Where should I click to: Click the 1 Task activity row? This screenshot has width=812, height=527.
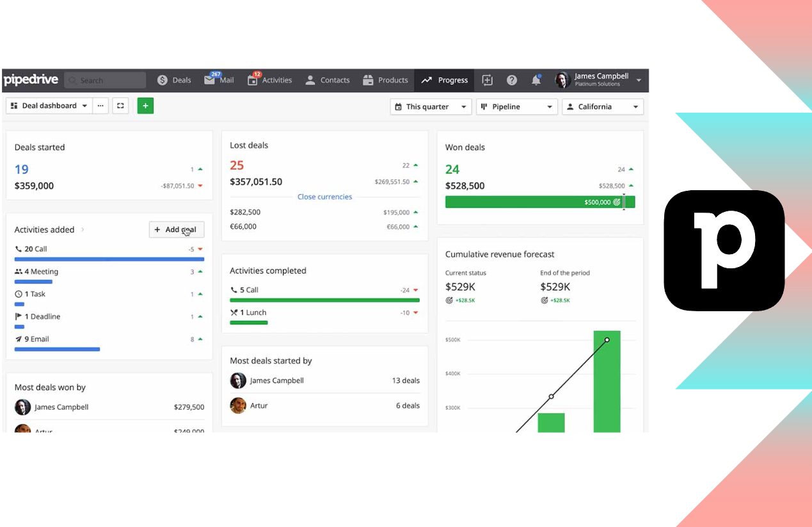point(109,298)
